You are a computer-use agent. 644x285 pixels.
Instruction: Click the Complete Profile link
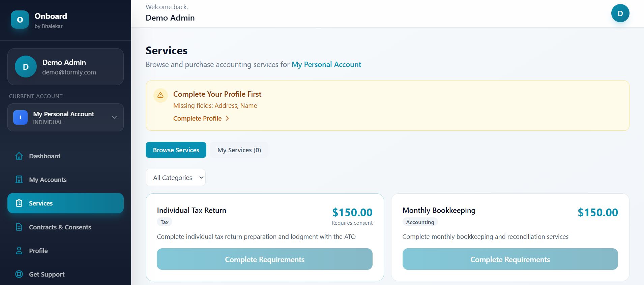pos(198,118)
